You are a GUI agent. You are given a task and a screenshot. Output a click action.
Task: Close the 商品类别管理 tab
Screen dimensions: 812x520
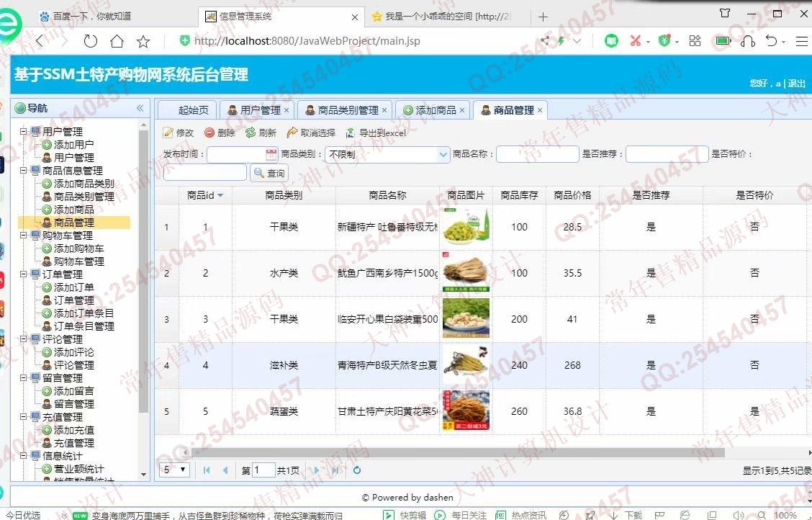(384, 110)
